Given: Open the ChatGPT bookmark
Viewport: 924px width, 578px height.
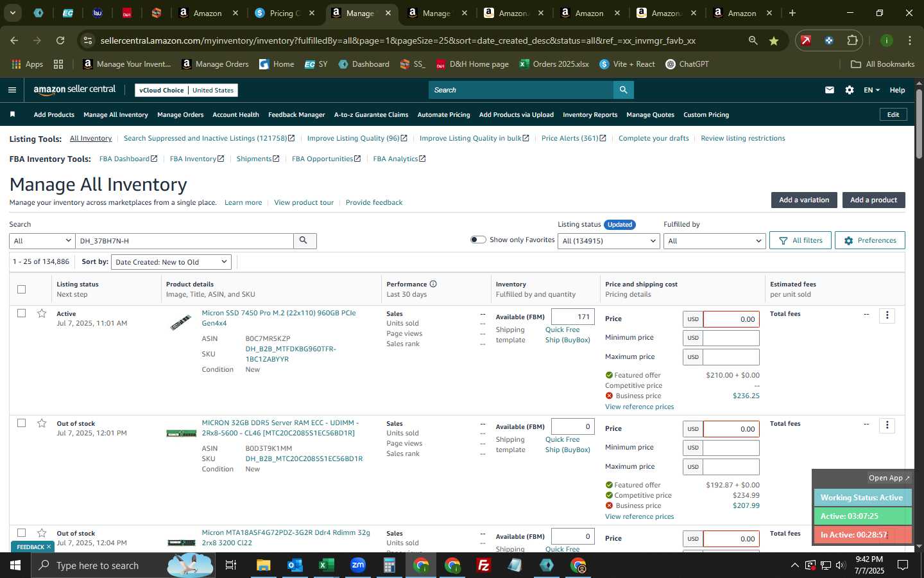Looking at the screenshot, I should tap(687, 64).
